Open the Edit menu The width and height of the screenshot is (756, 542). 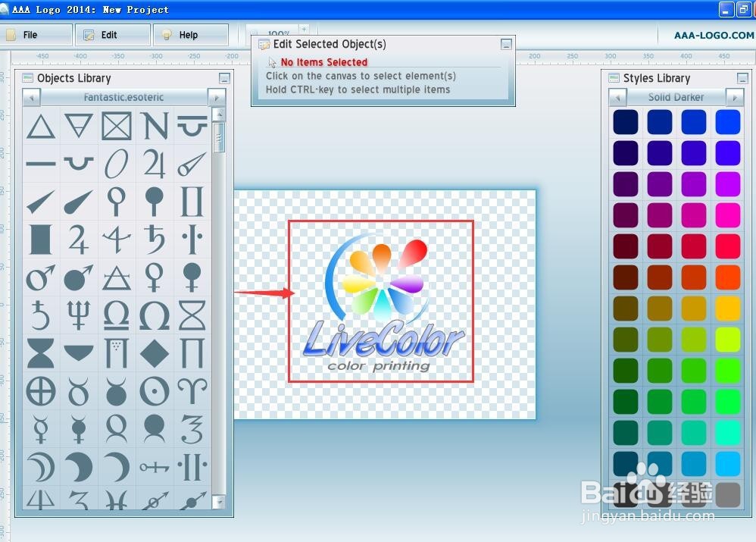pos(113,35)
